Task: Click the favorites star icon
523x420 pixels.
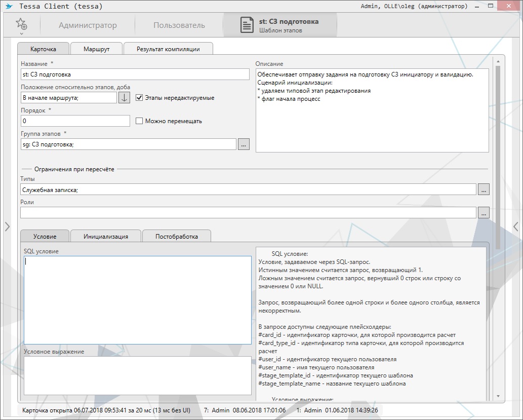Action: 21,23
